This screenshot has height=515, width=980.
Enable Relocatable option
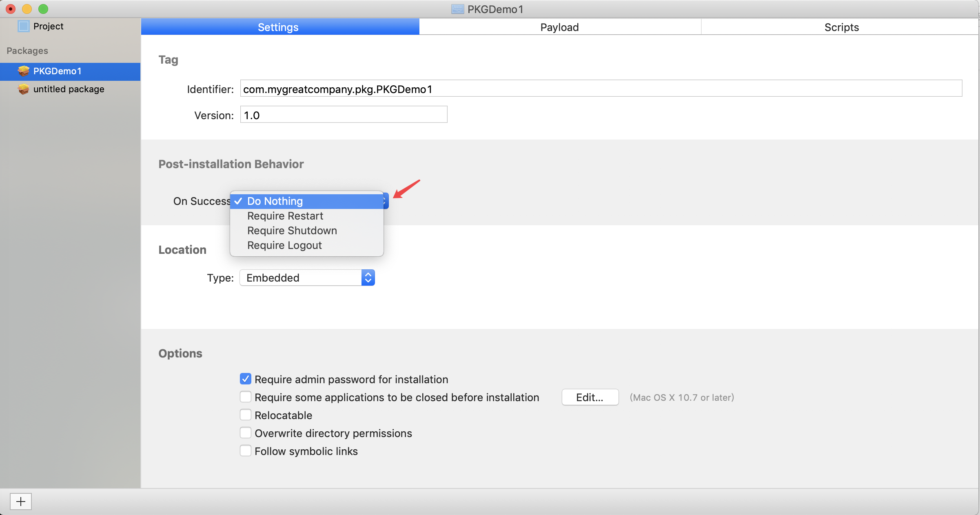(245, 415)
